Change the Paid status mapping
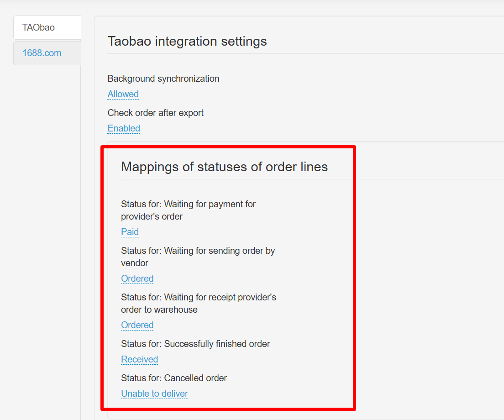The height and width of the screenshot is (420, 504). pyautogui.click(x=130, y=232)
